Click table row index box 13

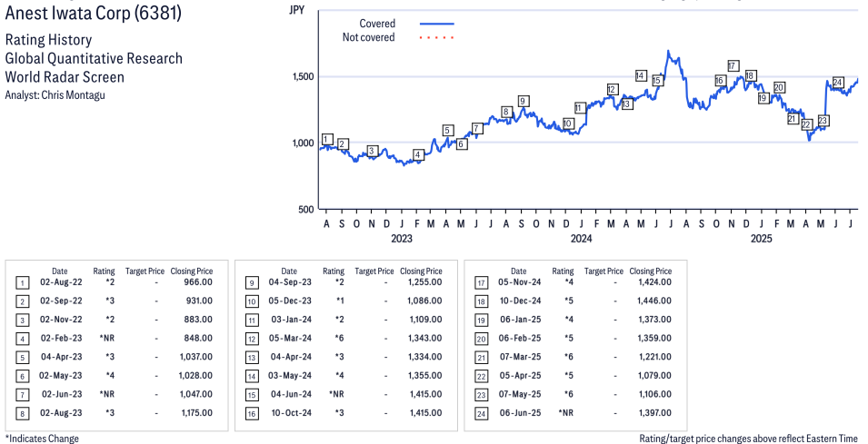[252, 359]
